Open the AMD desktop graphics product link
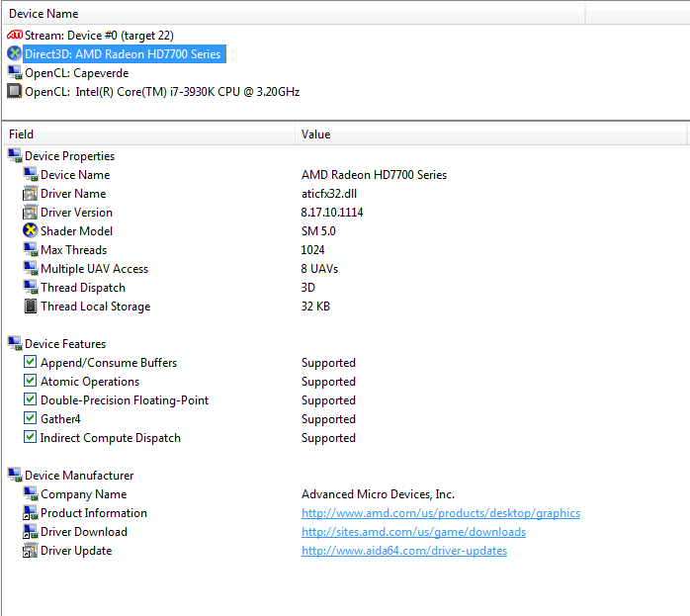 [x=441, y=513]
